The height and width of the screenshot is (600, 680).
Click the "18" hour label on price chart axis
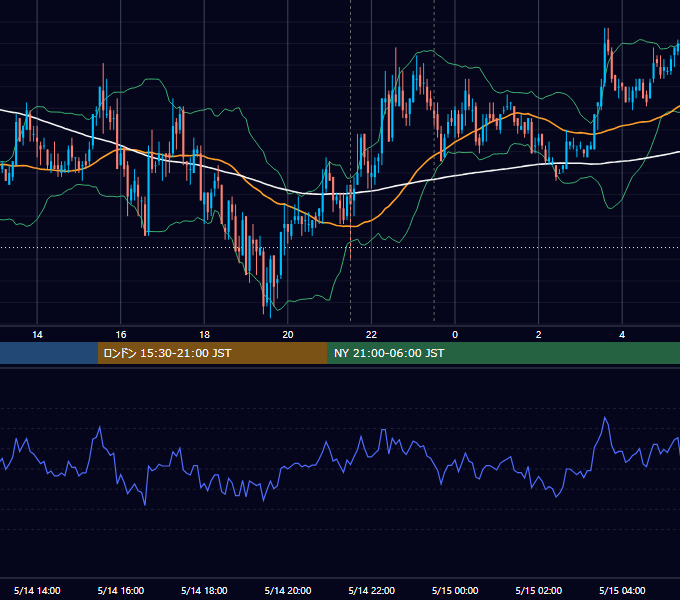204,334
